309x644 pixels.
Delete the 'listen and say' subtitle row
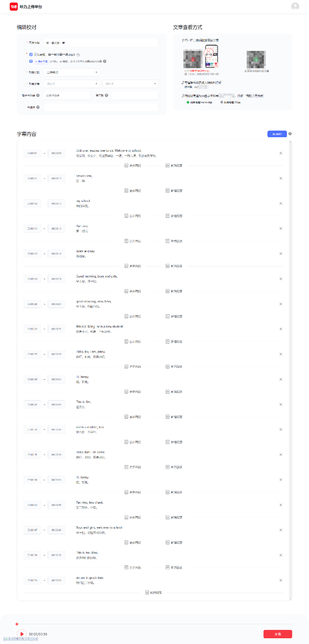[281, 254]
